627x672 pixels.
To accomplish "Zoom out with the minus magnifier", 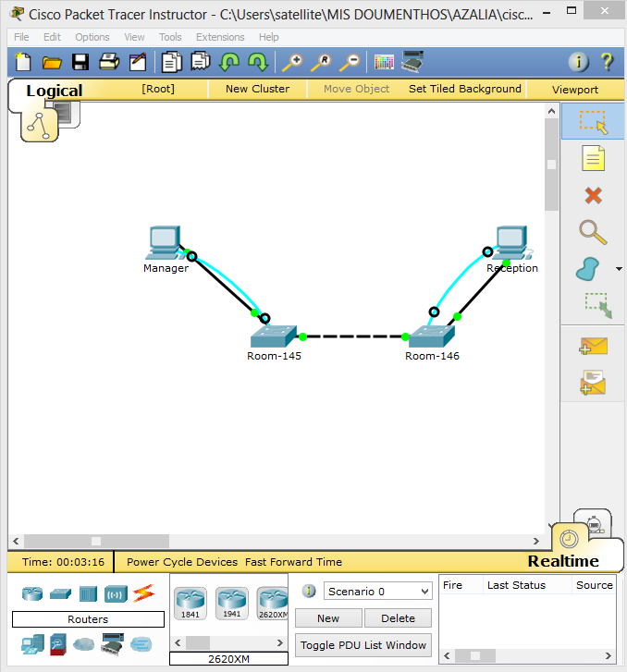I will coord(350,62).
